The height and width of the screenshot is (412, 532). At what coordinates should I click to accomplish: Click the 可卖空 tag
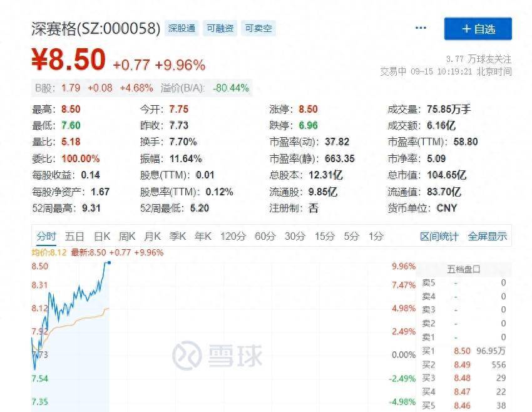(258, 28)
